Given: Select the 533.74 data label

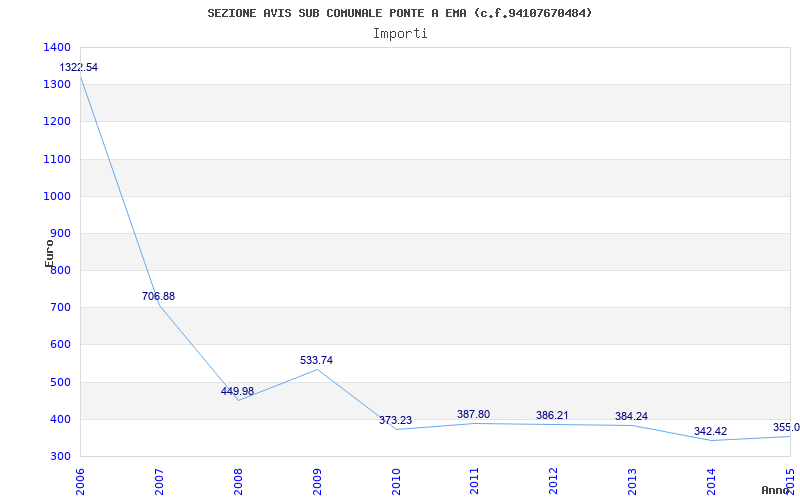Looking at the screenshot, I should (x=316, y=360).
